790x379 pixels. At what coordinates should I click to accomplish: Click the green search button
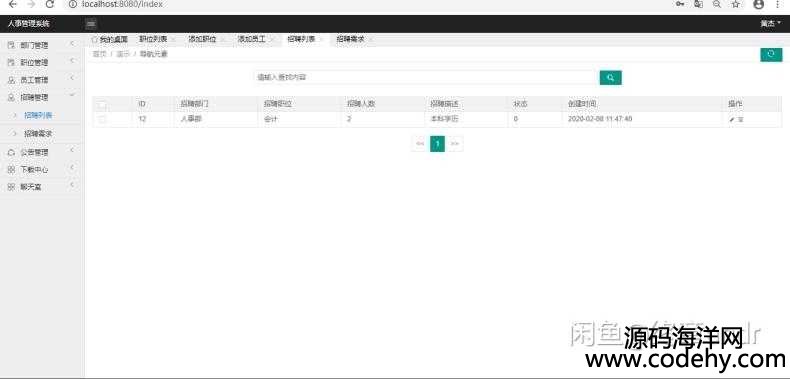610,78
